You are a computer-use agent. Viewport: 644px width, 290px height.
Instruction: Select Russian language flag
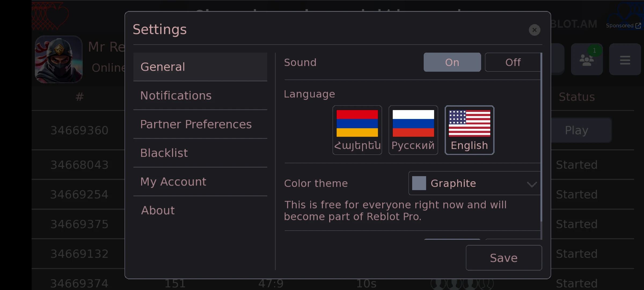413,130
